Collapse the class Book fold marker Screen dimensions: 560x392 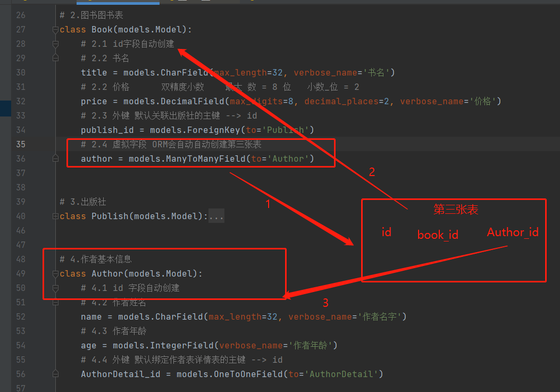[x=55, y=30]
